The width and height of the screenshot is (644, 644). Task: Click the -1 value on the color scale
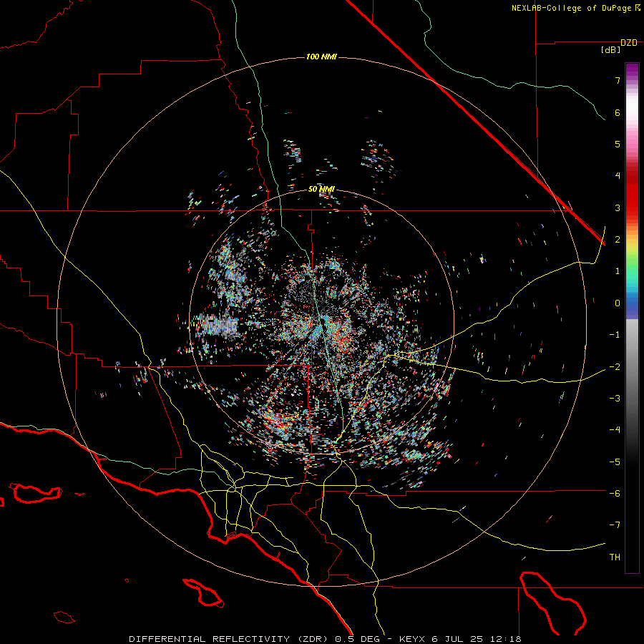(615, 335)
